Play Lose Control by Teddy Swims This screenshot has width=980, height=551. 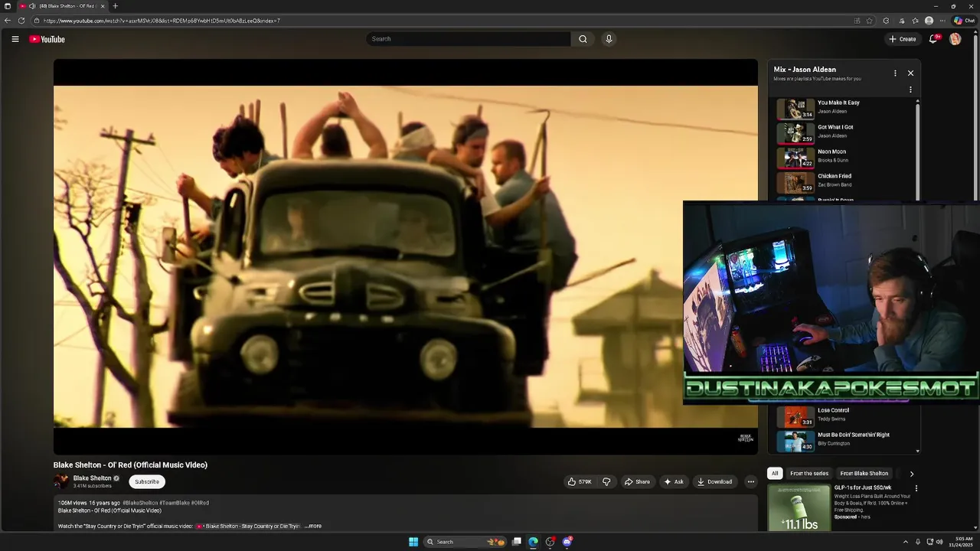coord(844,416)
